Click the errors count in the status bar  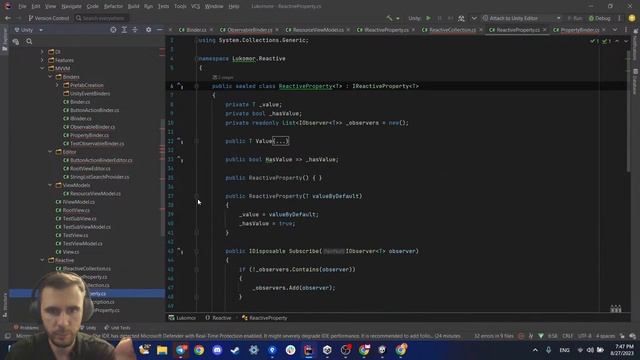pos(493,336)
